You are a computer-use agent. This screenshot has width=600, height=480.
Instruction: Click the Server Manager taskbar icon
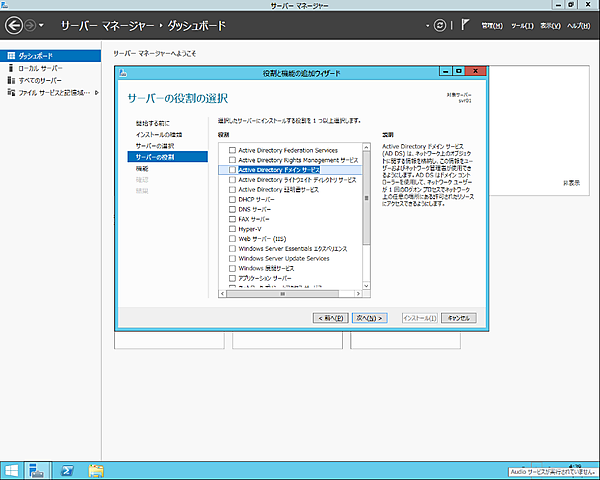37,470
